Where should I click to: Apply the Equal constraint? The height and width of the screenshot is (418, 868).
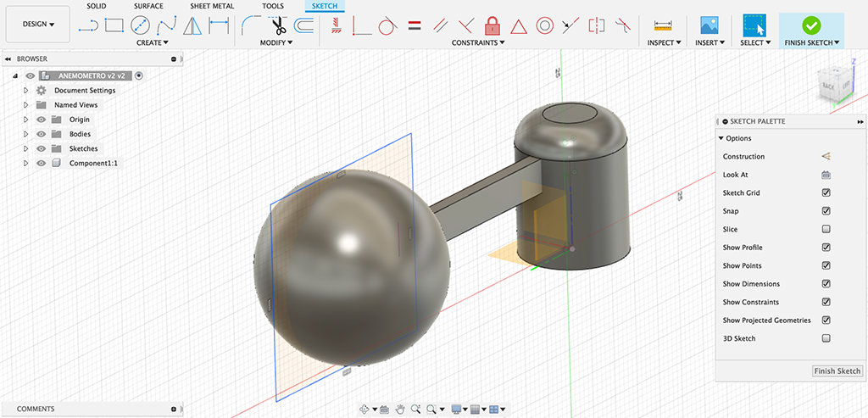coord(415,25)
